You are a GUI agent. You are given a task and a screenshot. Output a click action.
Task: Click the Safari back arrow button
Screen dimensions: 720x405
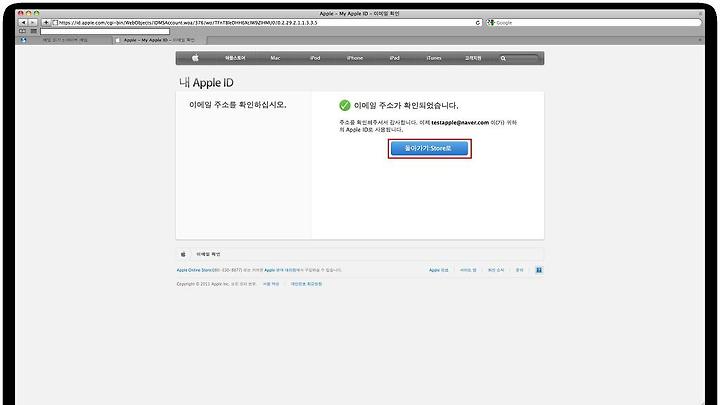pos(23,22)
